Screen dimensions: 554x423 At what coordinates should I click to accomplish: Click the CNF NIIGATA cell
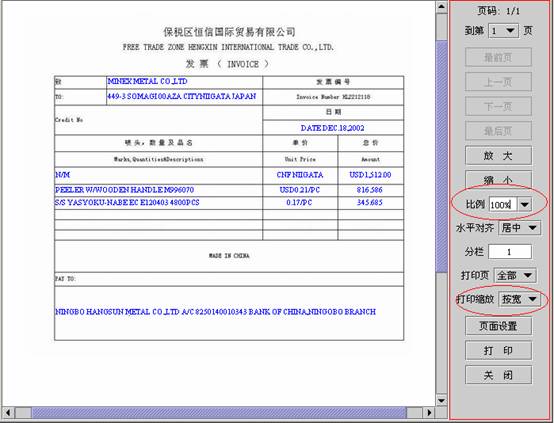300,175
